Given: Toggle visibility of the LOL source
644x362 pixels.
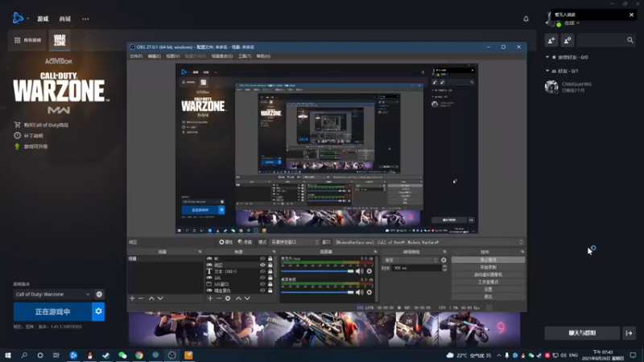Looking at the screenshot, I should [262, 278].
